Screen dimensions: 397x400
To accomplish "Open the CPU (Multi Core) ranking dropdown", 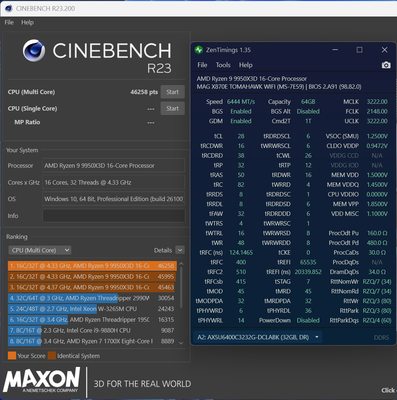I will point(40,250).
